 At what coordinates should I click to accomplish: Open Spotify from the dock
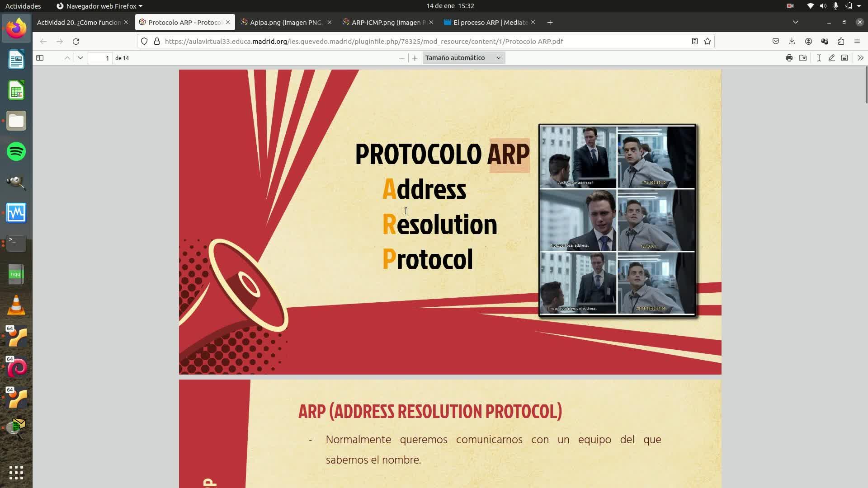point(16,151)
